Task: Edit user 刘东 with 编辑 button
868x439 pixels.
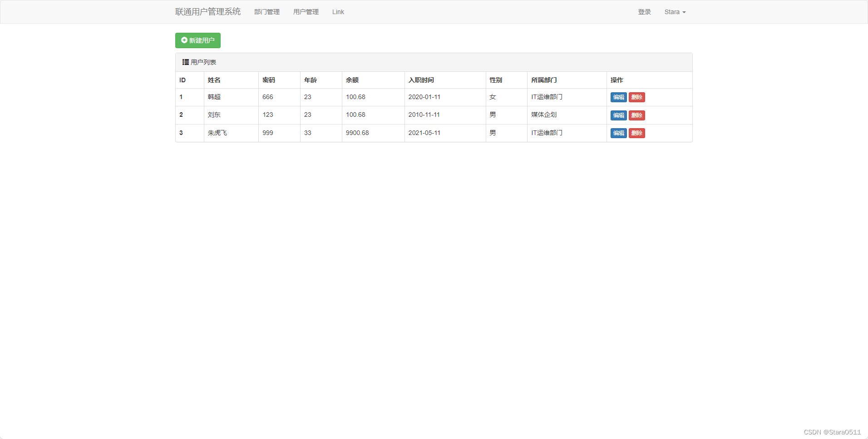Action: pos(618,115)
